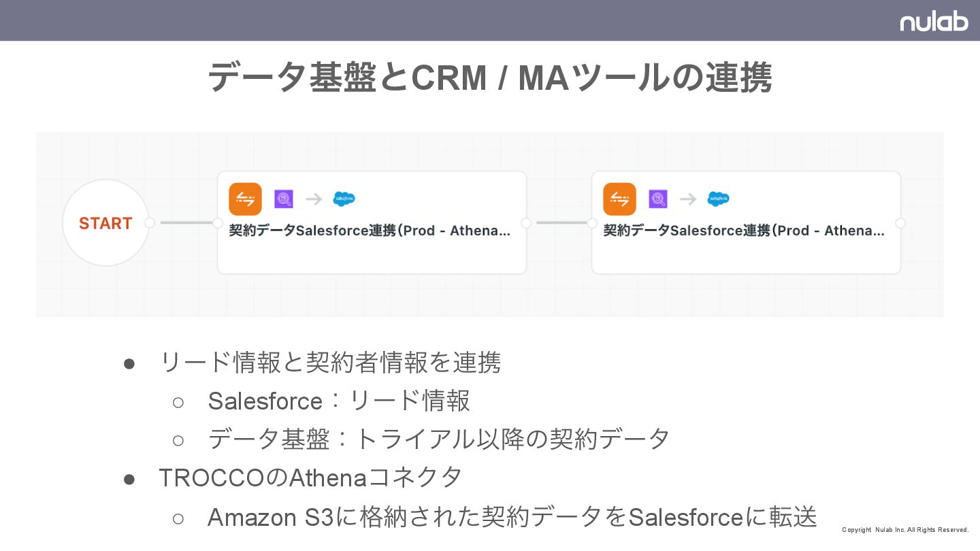Click sub-bullet Salesforce：リード情報
This screenshot has width=980, height=551.
coord(339,401)
